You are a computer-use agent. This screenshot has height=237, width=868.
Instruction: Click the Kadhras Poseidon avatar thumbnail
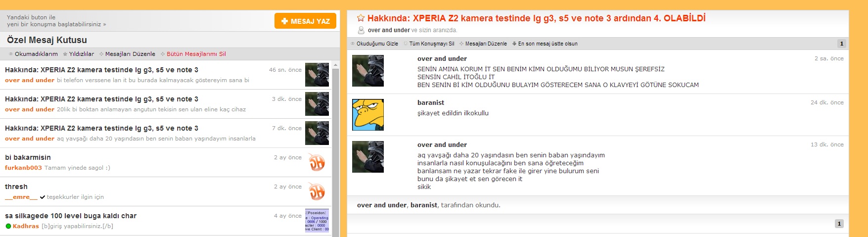click(x=317, y=221)
